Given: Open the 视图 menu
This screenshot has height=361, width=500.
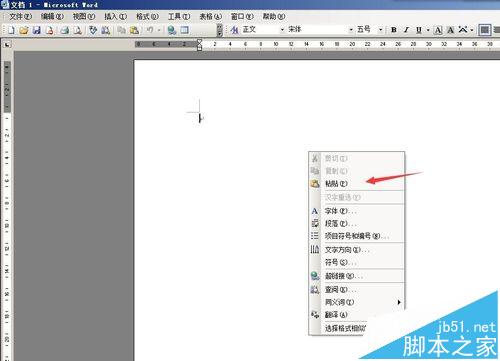Looking at the screenshot, I should [84, 16].
